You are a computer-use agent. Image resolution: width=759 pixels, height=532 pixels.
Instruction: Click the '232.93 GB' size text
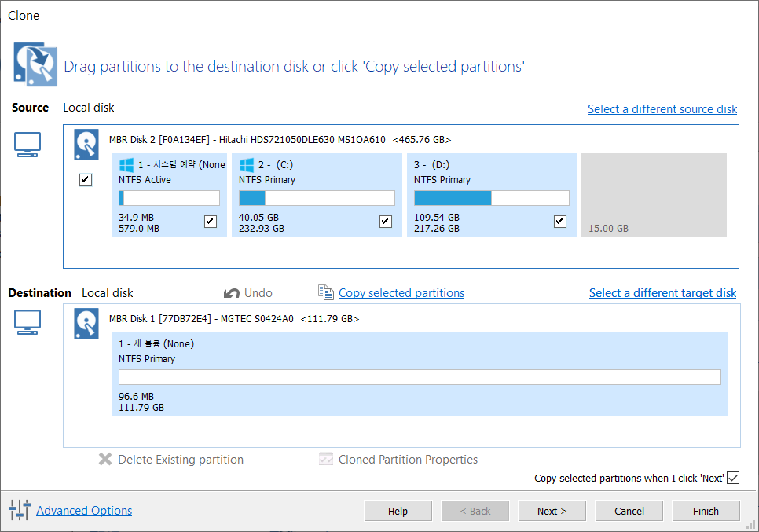261,229
